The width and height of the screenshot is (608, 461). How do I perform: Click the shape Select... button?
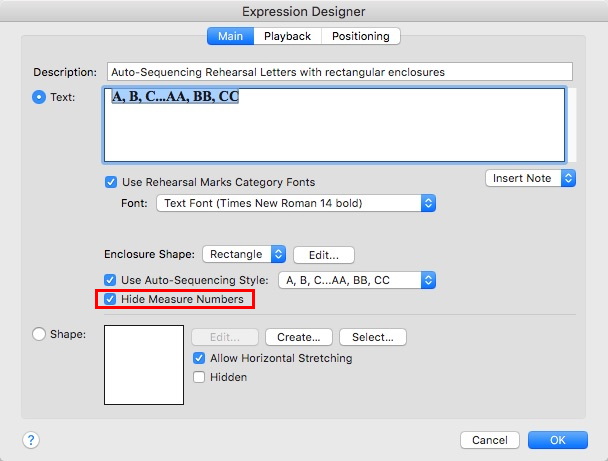372,337
